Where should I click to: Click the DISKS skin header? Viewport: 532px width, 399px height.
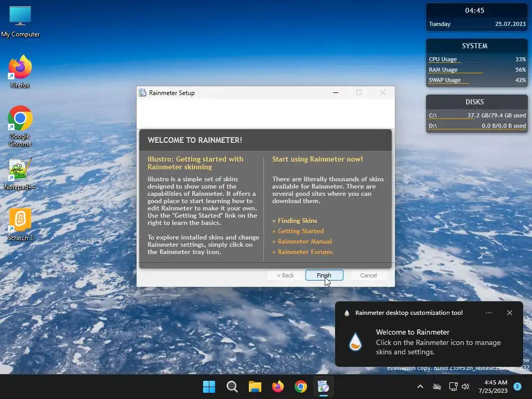click(x=475, y=102)
